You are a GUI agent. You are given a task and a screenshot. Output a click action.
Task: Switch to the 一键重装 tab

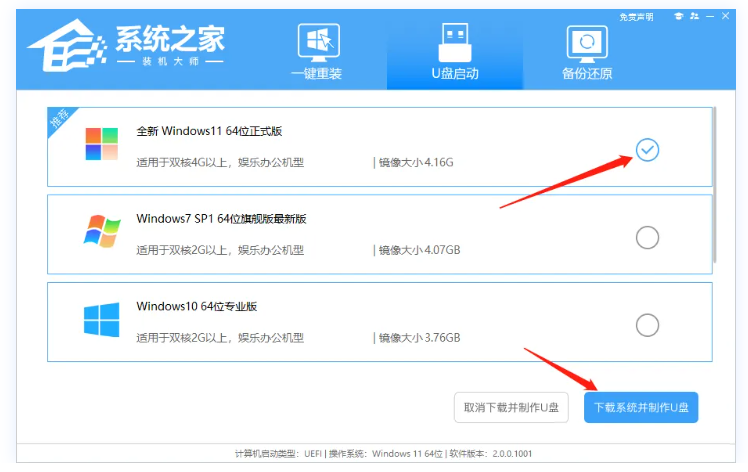[318, 52]
